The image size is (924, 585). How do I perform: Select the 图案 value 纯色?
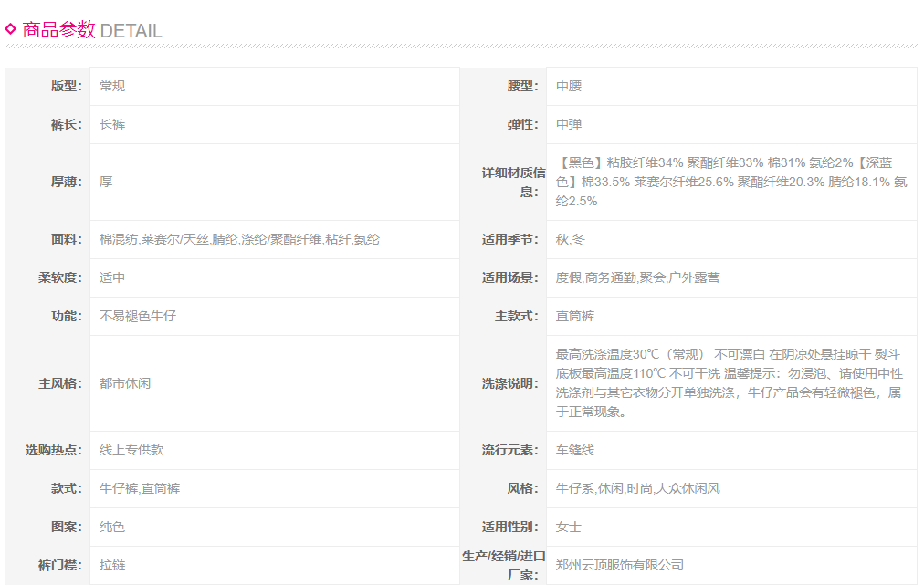(x=112, y=527)
